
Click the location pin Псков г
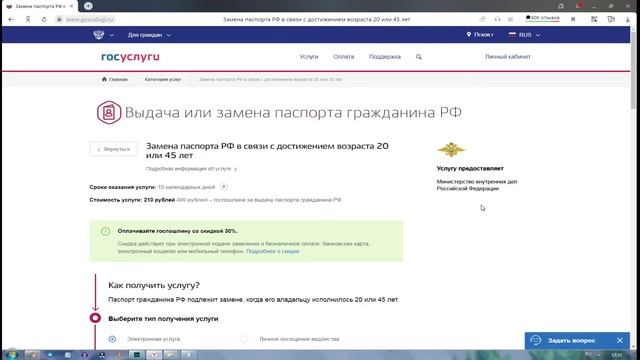pyautogui.click(x=480, y=35)
